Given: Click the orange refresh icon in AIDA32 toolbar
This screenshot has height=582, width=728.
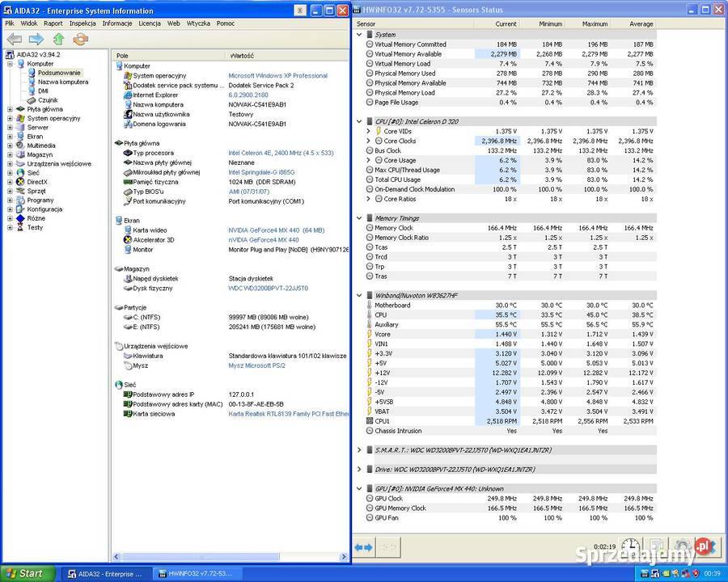Looking at the screenshot, I should tap(78, 38).
